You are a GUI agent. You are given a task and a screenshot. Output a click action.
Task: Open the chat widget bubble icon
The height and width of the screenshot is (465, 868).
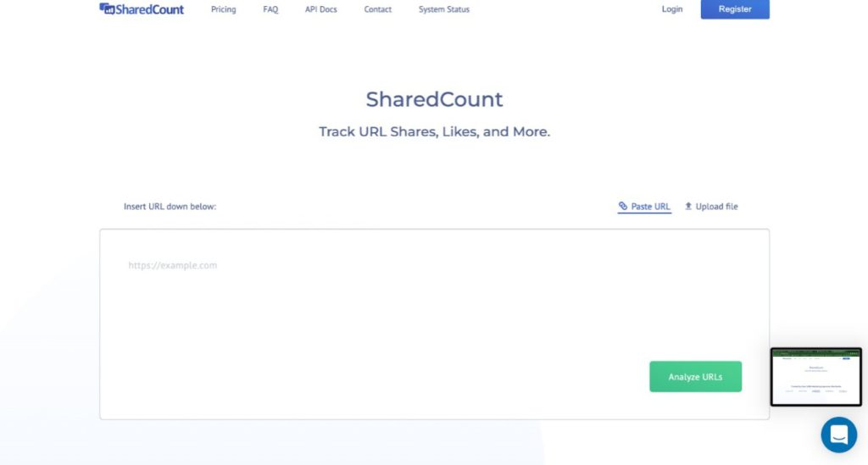838,435
